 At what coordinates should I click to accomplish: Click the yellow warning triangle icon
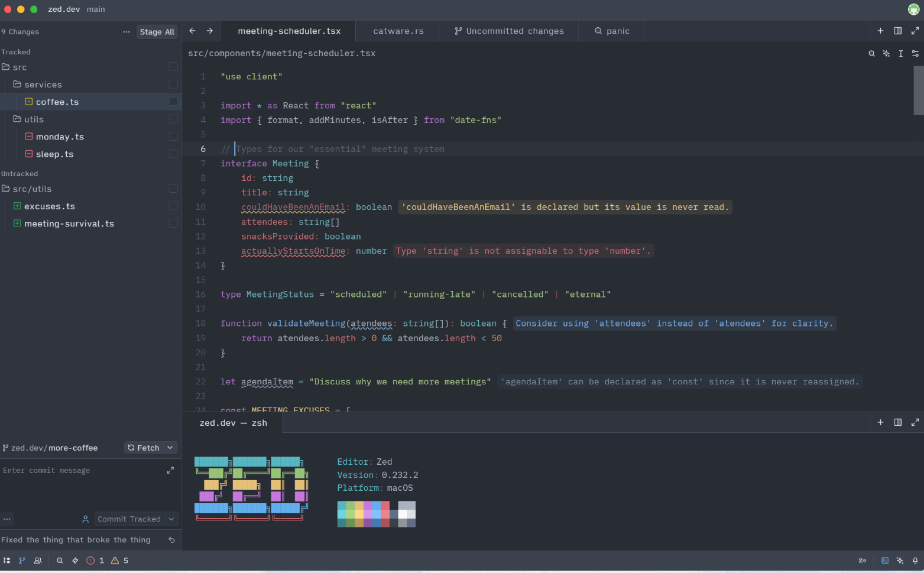115,561
